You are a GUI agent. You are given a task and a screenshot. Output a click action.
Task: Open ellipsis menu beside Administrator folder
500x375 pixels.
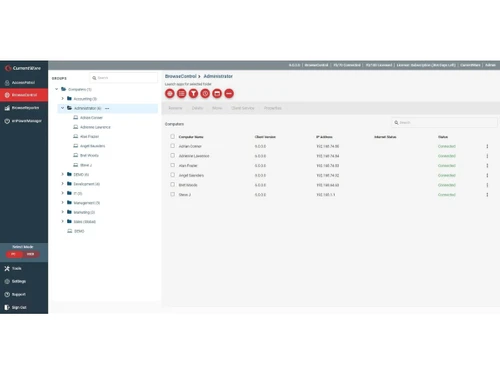[107, 108]
